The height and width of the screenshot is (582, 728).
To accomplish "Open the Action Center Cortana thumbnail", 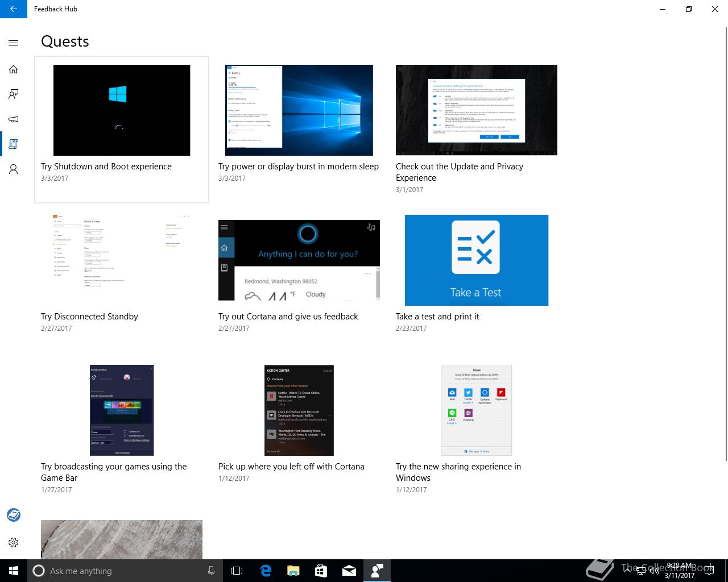I will (299, 410).
